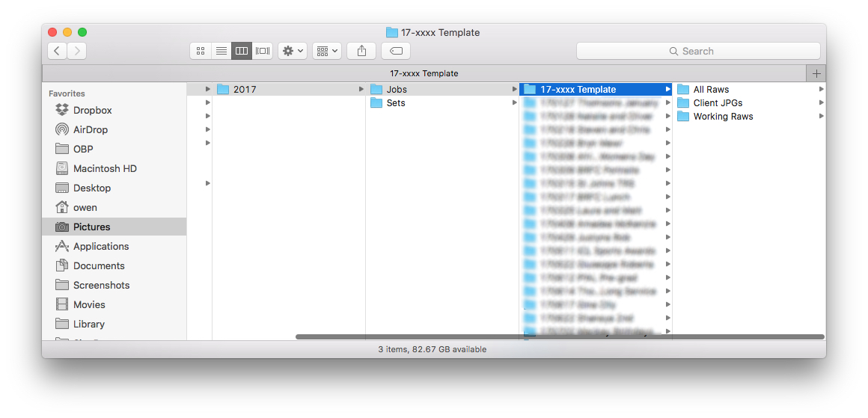Add a new tab with plus button
868x418 pixels.
(816, 73)
